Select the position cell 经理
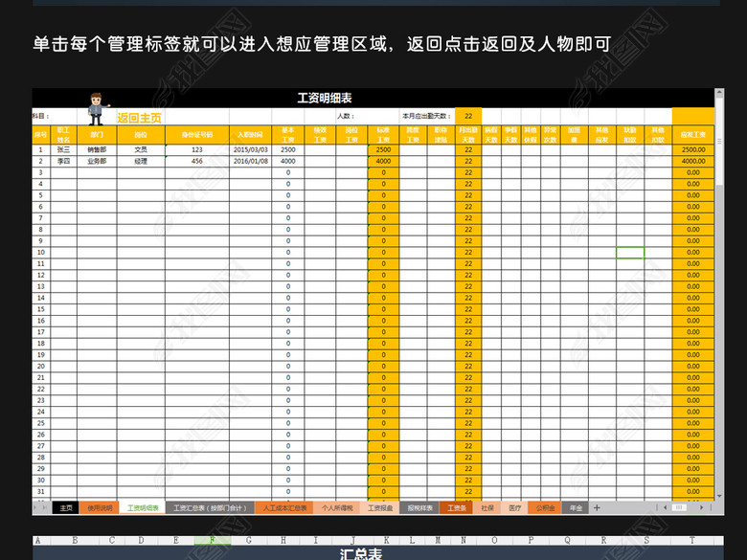The image size is (747, 560). (141, 161)
